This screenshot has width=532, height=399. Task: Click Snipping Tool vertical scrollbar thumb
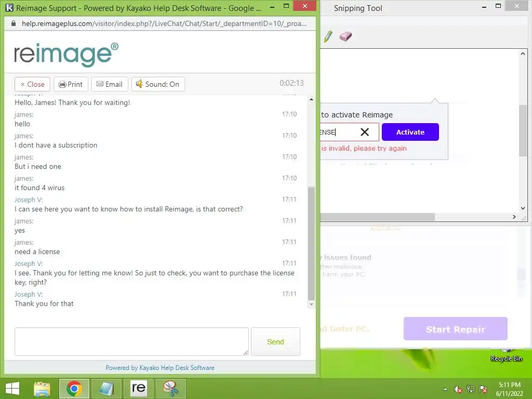523,130
